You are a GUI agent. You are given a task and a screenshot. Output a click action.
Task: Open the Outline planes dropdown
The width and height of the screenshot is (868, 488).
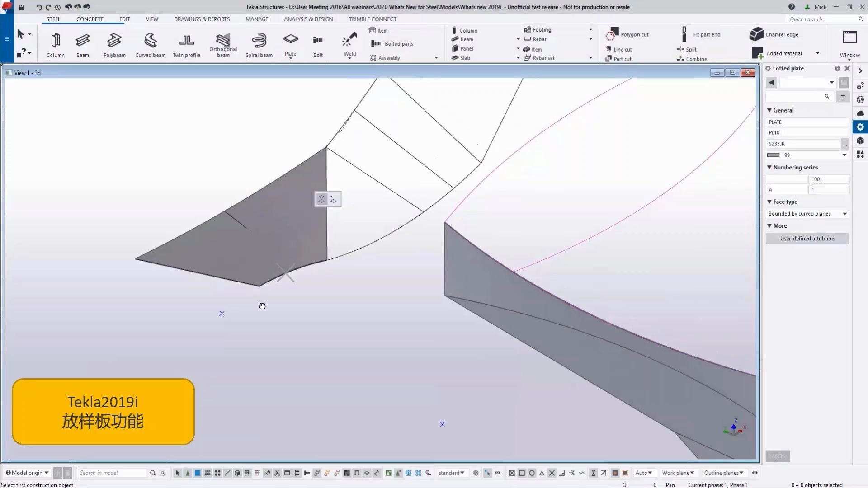pos(723,473)
